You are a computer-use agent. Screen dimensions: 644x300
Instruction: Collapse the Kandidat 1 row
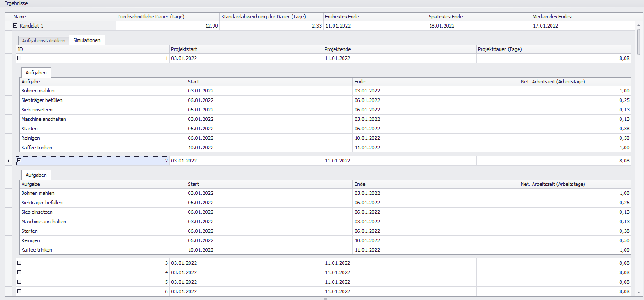click(x=15, y=26)
